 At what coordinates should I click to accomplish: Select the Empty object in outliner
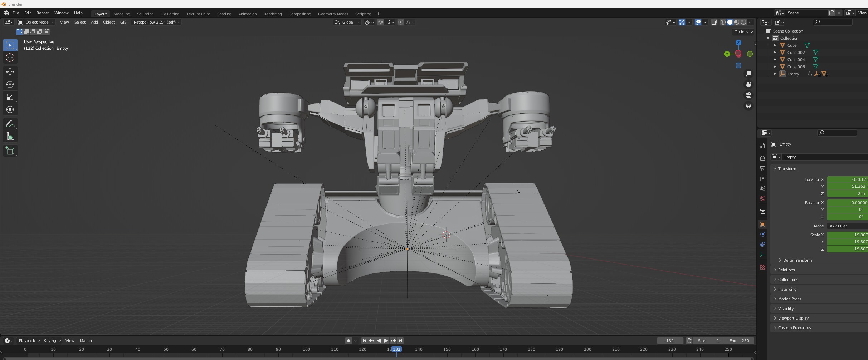[x=793, y=74]
